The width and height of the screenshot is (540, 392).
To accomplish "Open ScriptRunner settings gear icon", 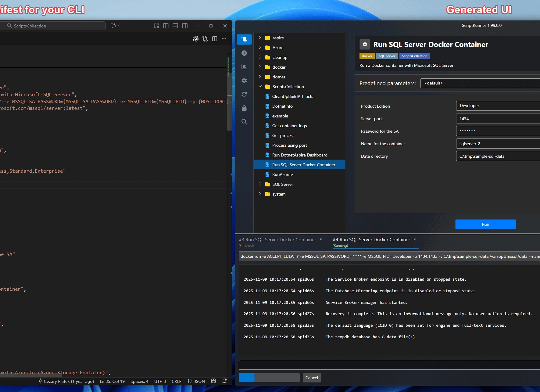I will coord(244,81).
